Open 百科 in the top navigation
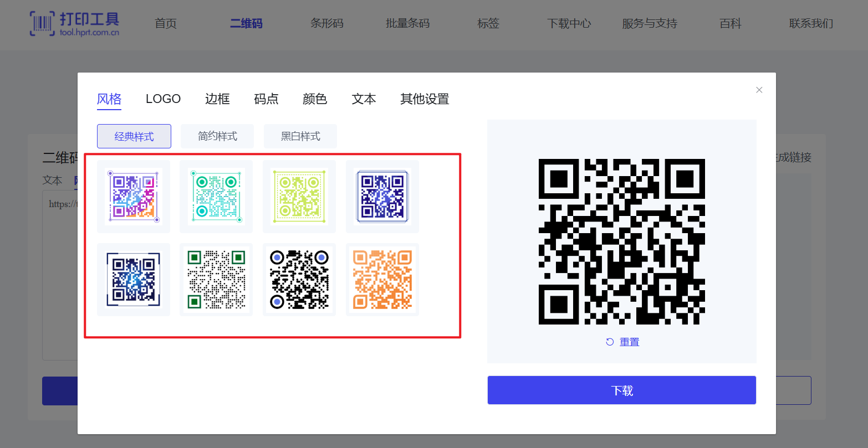 (x=731, y=23)
